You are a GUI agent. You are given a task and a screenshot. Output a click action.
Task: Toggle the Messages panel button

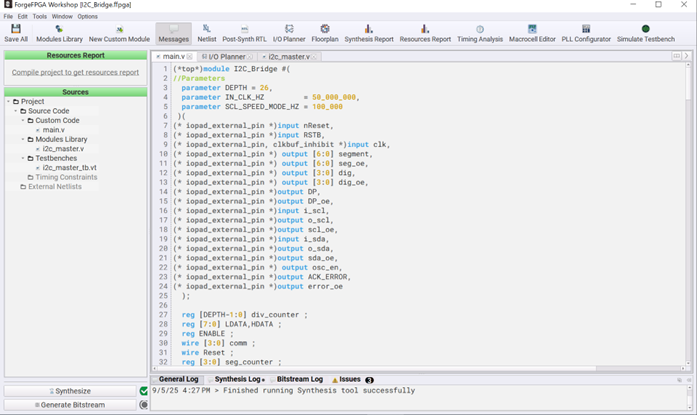173,33
